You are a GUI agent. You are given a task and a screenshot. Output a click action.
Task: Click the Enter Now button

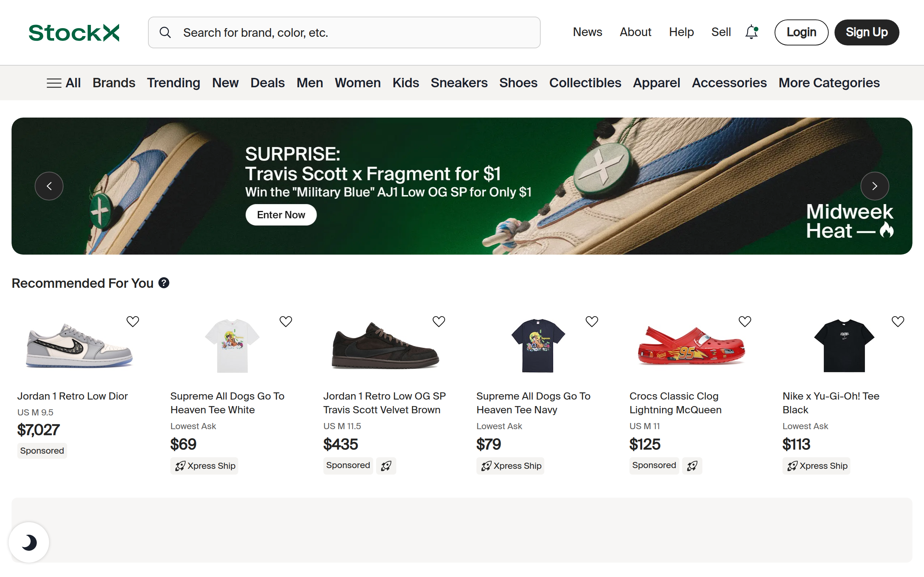[281, 215]
